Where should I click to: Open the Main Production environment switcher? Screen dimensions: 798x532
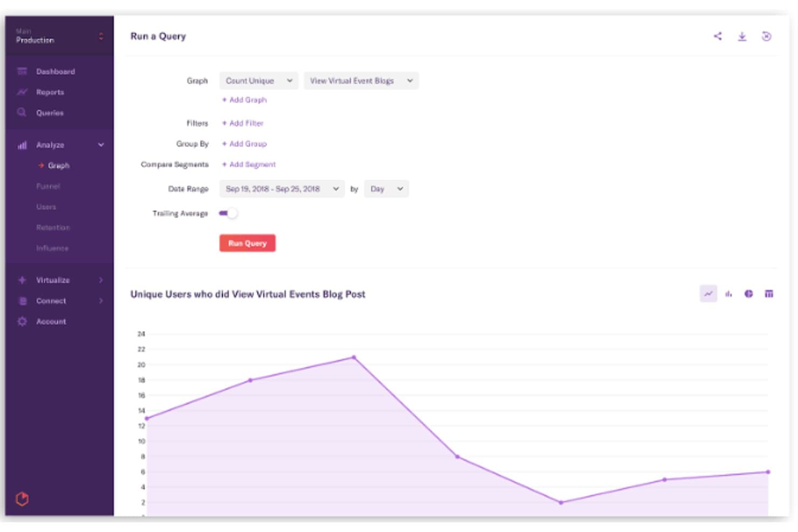tap(59, 36)
